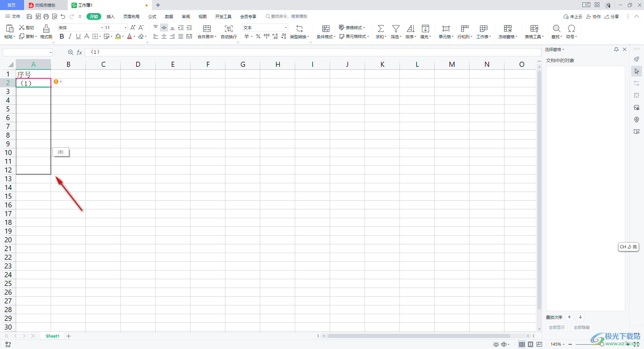Toggle top vertical alignment
Screen dimensions: 644x349
pyautogui.click(x=156, y=28)
